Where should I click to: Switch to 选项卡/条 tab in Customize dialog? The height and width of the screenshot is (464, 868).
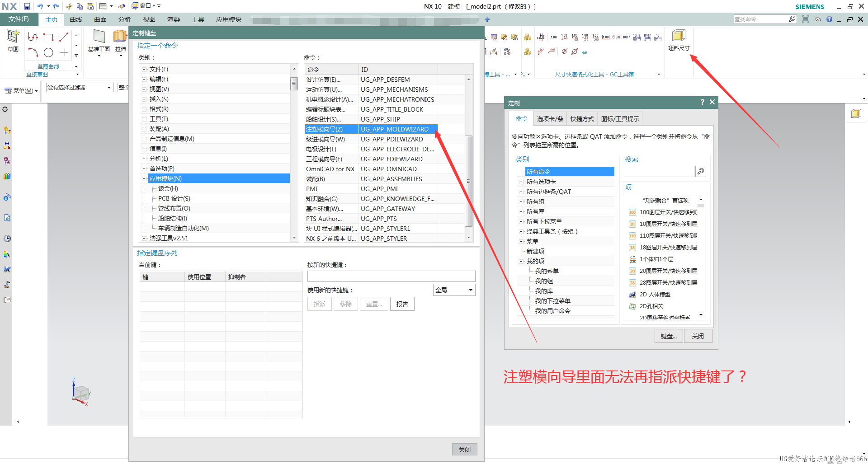(x=550, y=119)
